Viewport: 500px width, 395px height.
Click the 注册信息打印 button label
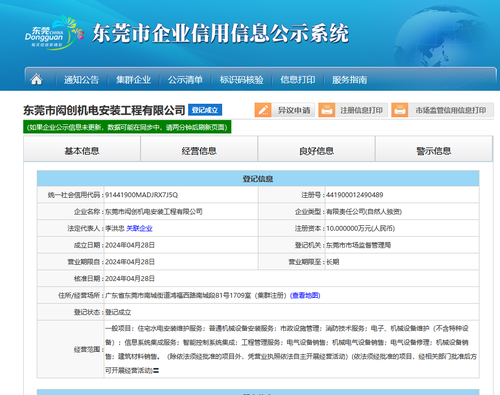tap(361, 110)
